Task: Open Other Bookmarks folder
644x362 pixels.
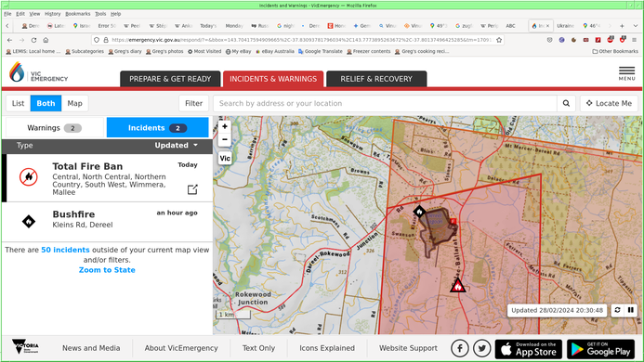Action: [x=615, y=51]
